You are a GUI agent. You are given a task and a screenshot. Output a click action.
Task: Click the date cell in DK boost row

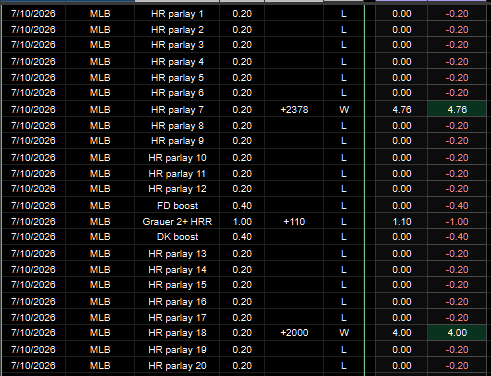point(33,237)
